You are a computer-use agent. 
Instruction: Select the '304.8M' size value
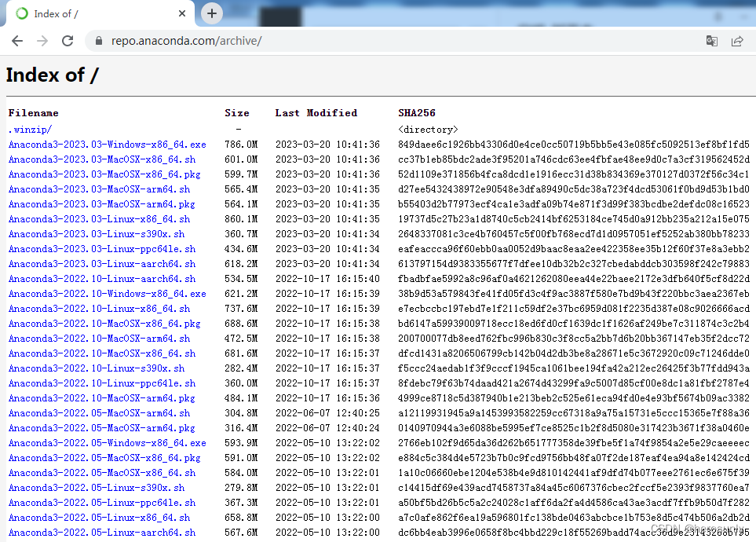pyautogui.click(x=241, y=414)
